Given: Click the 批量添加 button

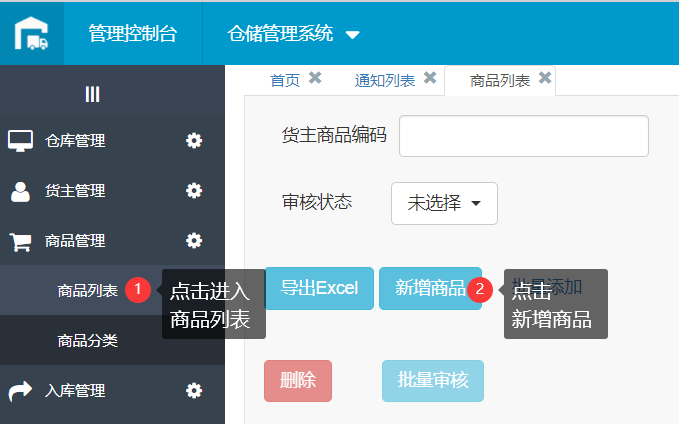Looking at the screenshot, I should [547, 287].
